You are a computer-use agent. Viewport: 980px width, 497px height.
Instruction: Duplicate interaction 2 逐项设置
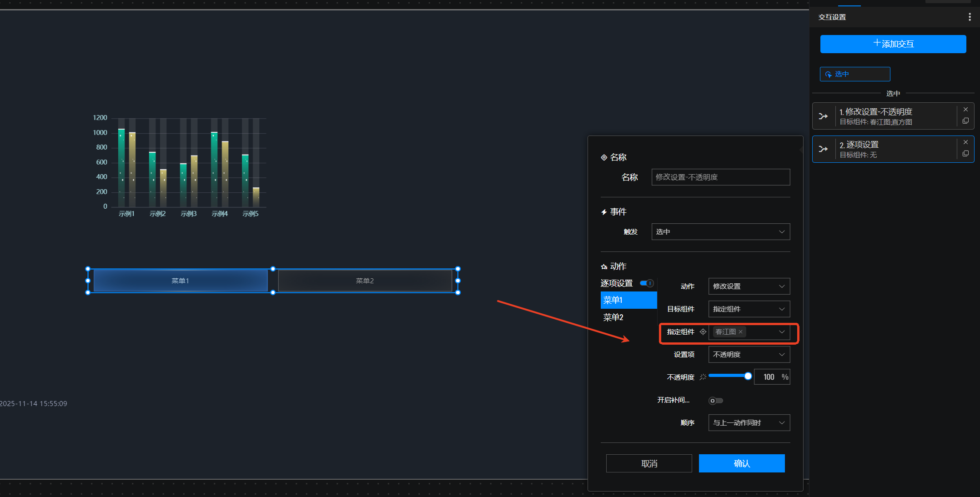pos(965,154)
